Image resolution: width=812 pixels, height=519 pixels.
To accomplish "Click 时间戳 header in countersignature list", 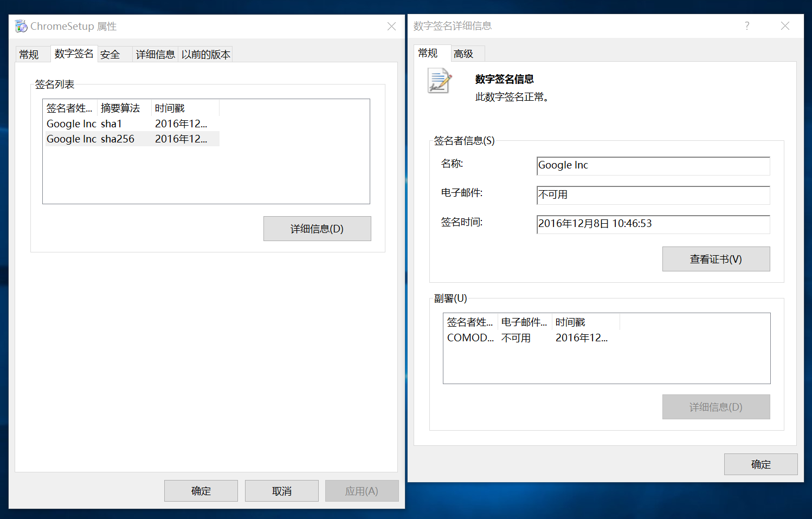I will pos(586,322).
